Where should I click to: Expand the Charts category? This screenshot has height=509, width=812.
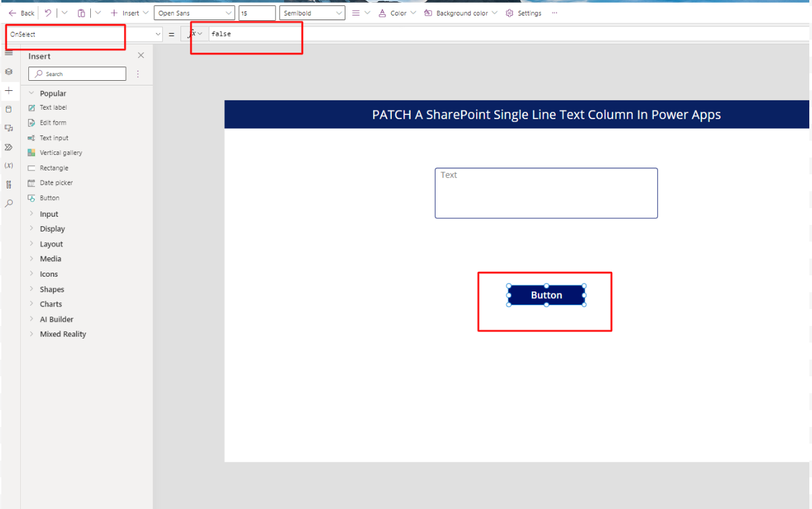[x=50, y=304]
